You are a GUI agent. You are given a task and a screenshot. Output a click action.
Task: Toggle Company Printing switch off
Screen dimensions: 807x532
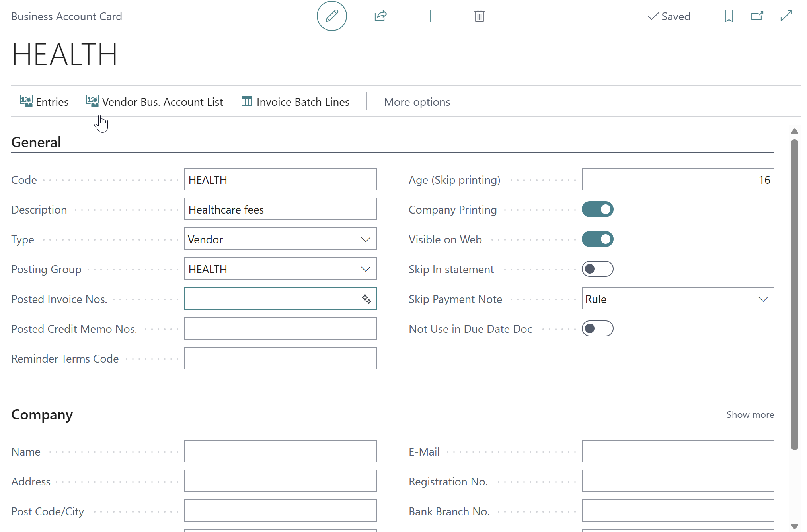(598, 210)
